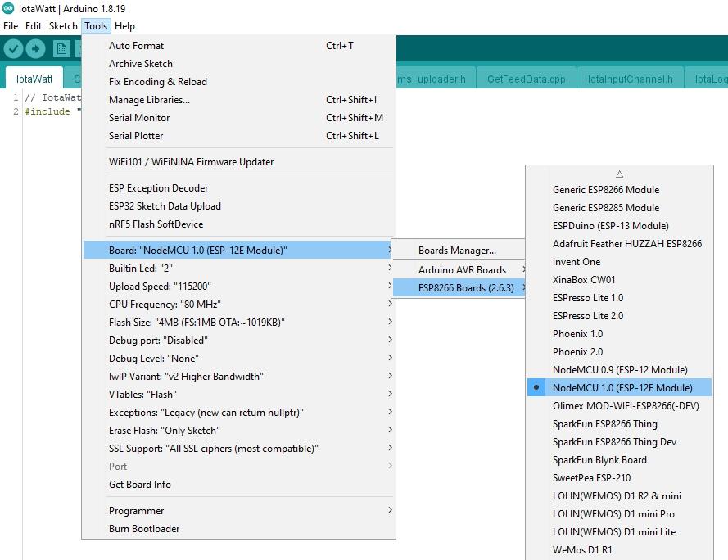Image resolution: width=728 pixels, height=560 pixels.
Task: Open the Edit menu
Action: tap(34, 26)
